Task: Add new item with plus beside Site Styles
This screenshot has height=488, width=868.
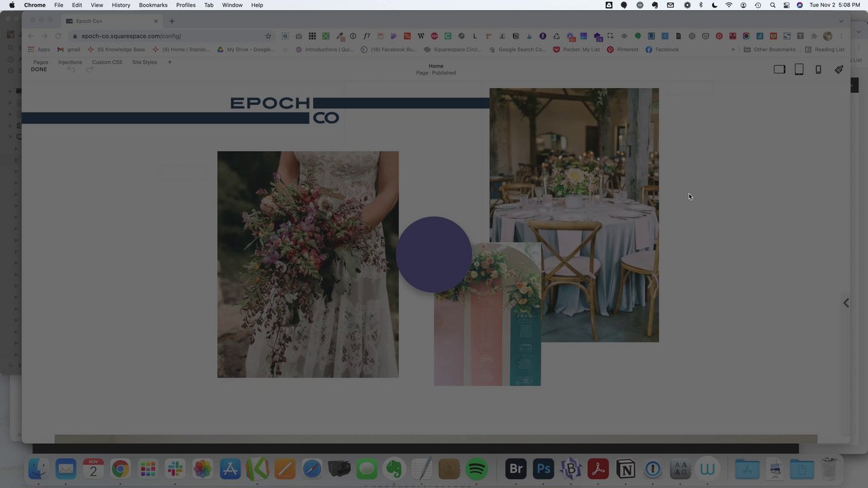Action: (170, 62)
